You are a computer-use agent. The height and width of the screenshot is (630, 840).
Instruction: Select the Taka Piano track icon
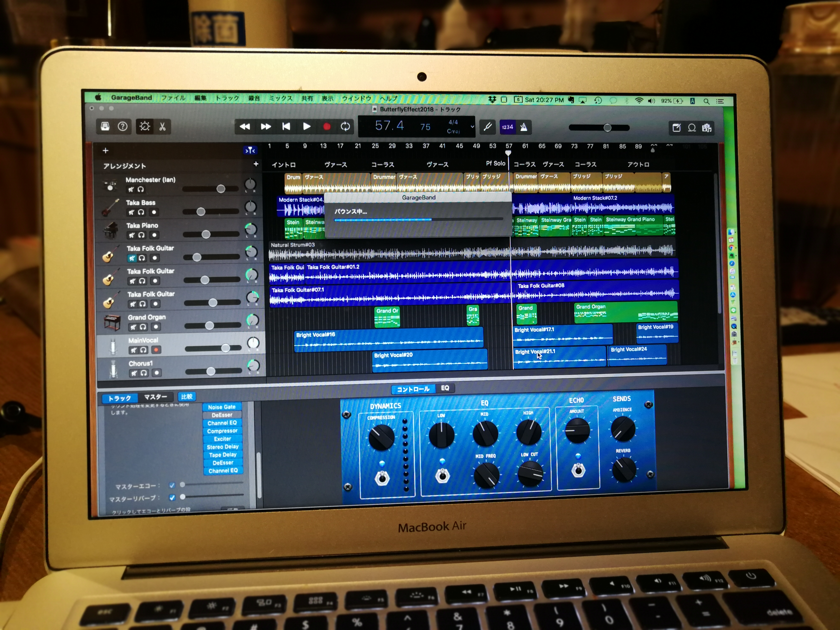tap(111, 230)
